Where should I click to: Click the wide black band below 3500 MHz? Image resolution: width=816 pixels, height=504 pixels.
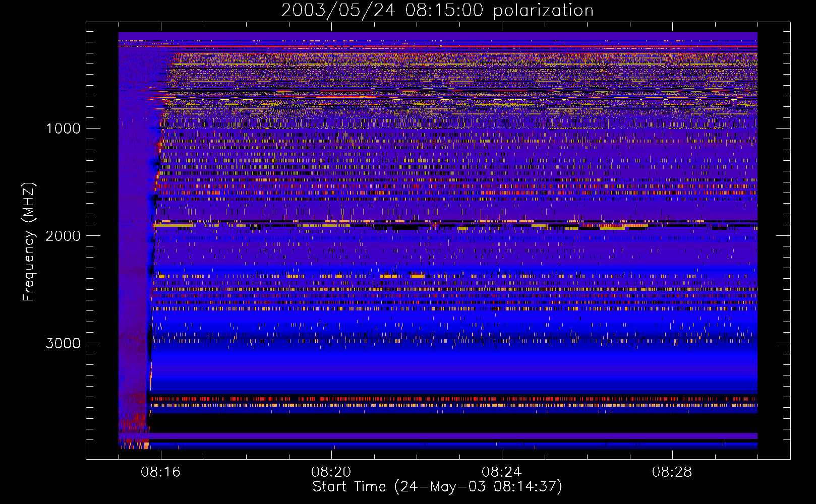[x=454, y=422]
